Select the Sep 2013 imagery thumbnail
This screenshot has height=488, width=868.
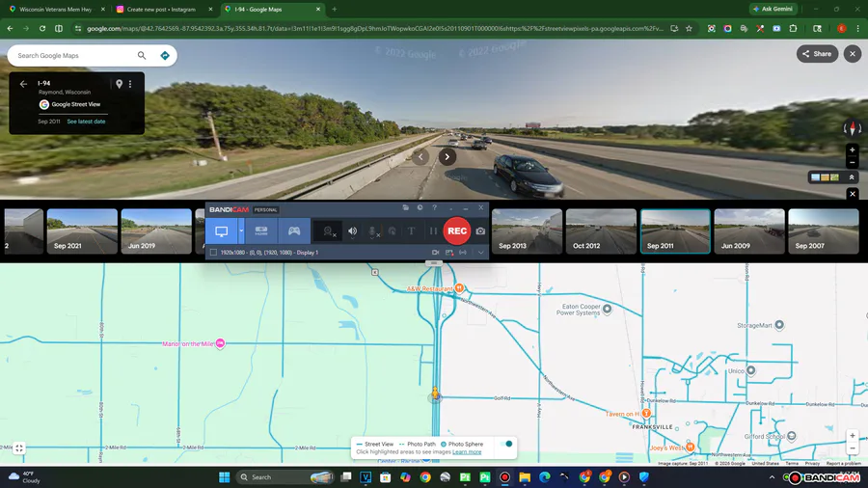point(527,231)
